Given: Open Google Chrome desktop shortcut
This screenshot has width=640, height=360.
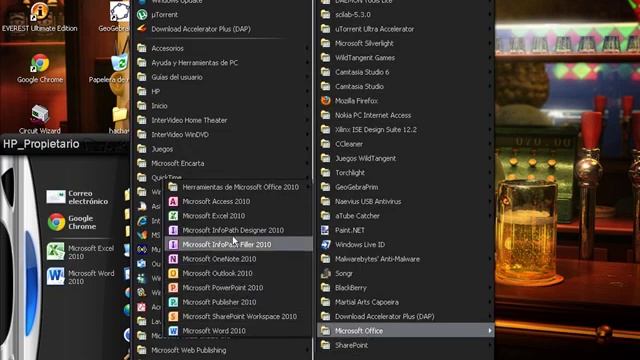Looking at the screenshot, I should pos(40,69).
